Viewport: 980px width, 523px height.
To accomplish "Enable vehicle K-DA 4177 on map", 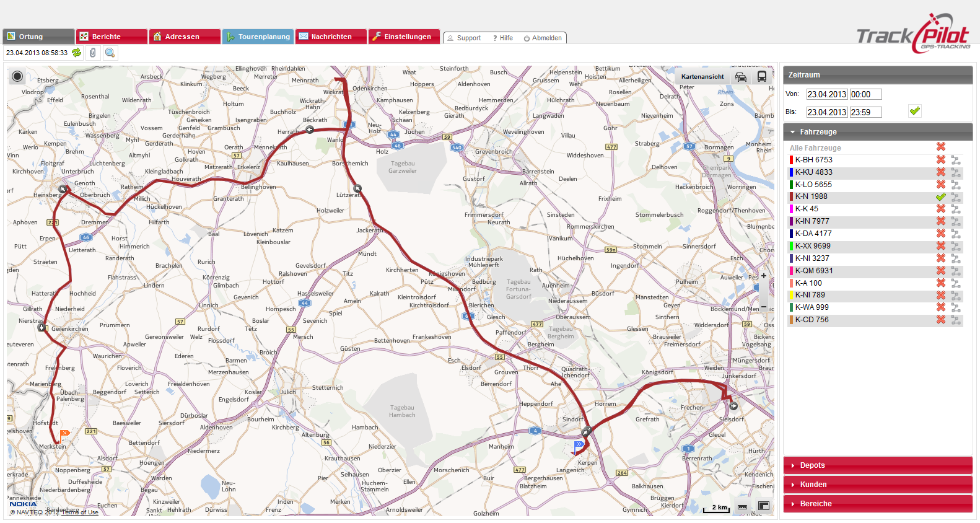I will click(941, 234).
